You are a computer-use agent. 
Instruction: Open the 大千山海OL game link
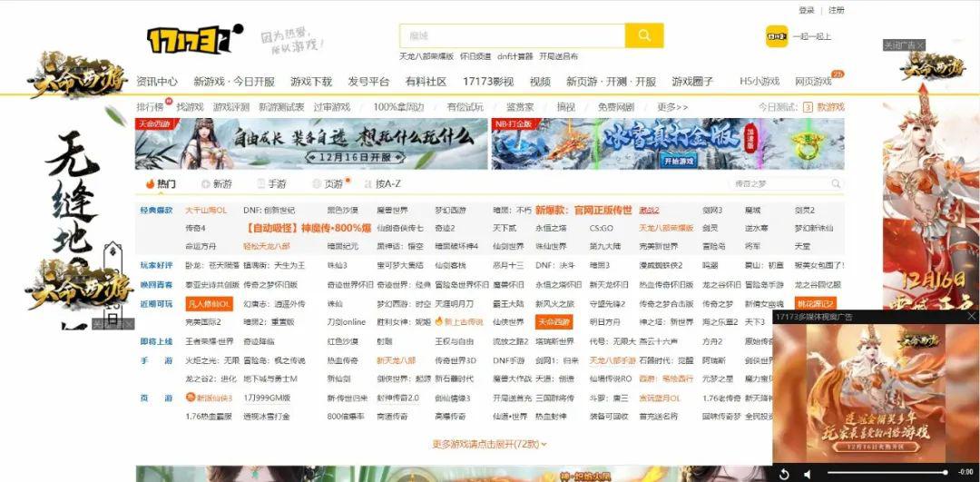coord(206,210)
